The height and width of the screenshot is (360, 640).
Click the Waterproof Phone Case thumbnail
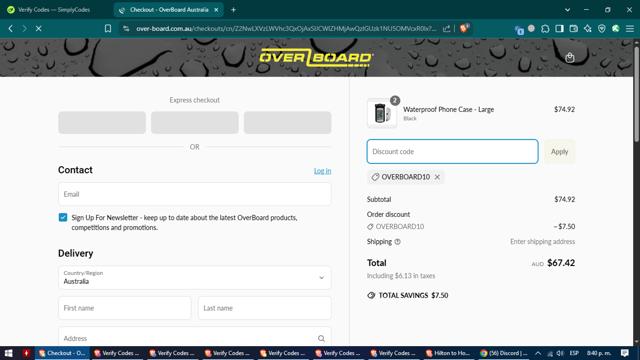pos(382,113)
